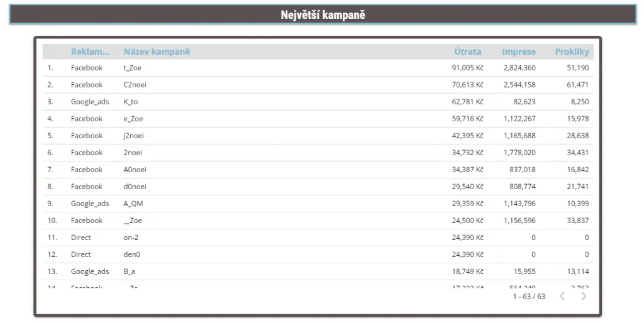644x323 pixels.
Task: Select campaign name __Zoe in row 10
Action: pyautogui.click(x=133, y=221)
